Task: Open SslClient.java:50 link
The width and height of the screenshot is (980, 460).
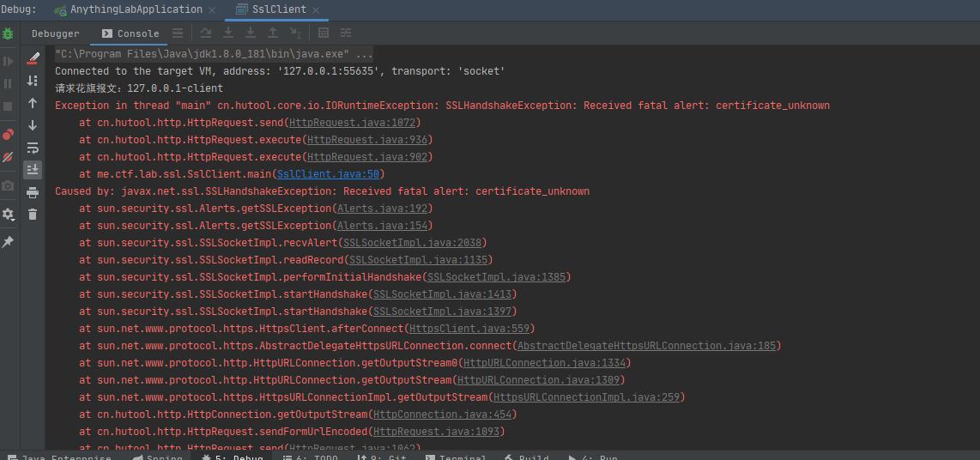Action: click(x=328, y=173)
